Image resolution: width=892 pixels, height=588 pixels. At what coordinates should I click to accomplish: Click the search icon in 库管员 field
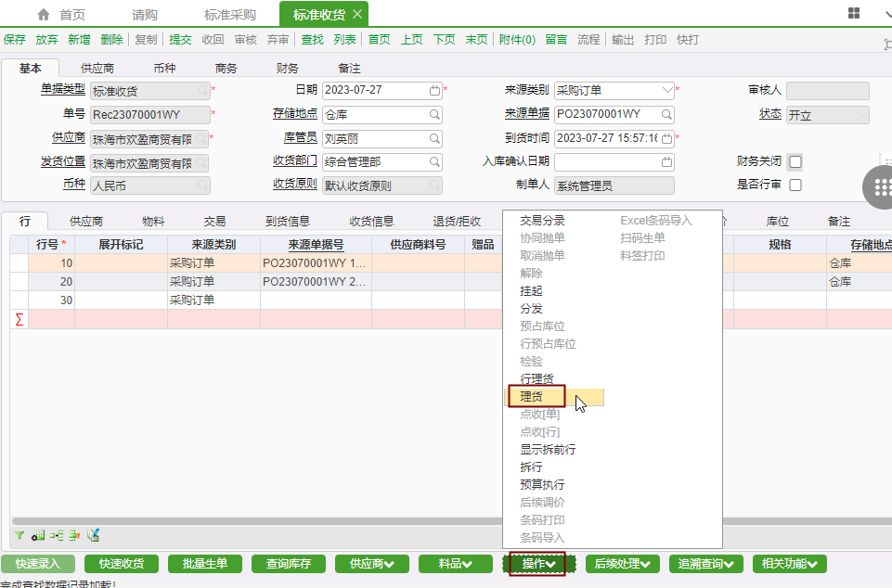tap(434, 139)
